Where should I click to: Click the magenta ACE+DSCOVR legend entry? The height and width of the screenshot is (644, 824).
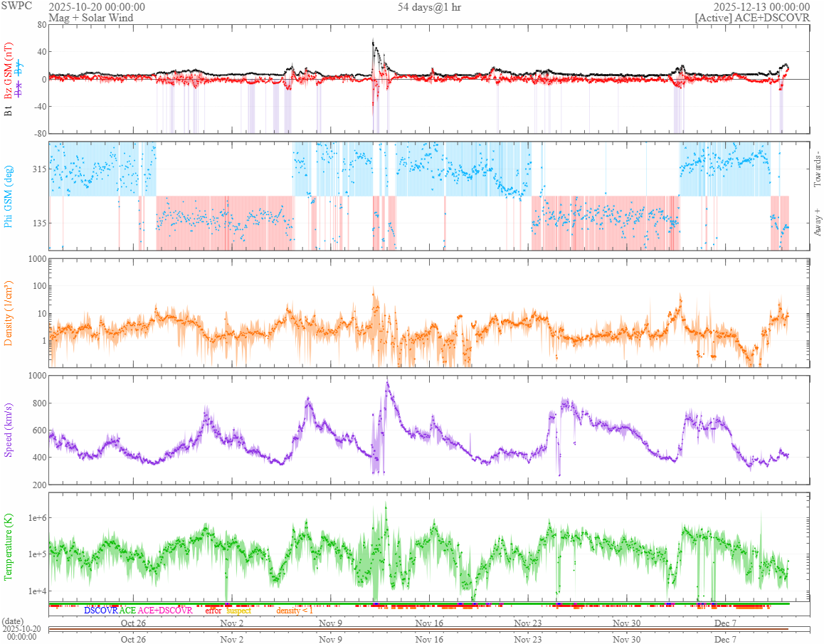click(x=165, y=611)
